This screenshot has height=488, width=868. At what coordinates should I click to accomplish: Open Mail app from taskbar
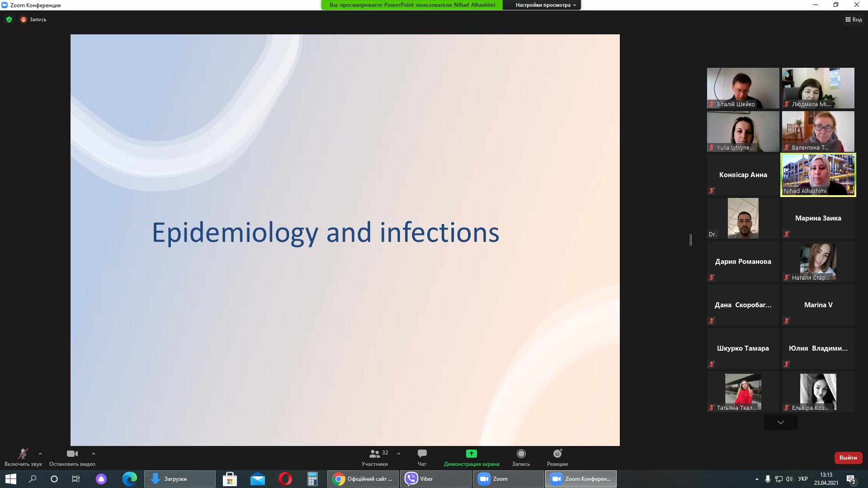coord(258,479)
